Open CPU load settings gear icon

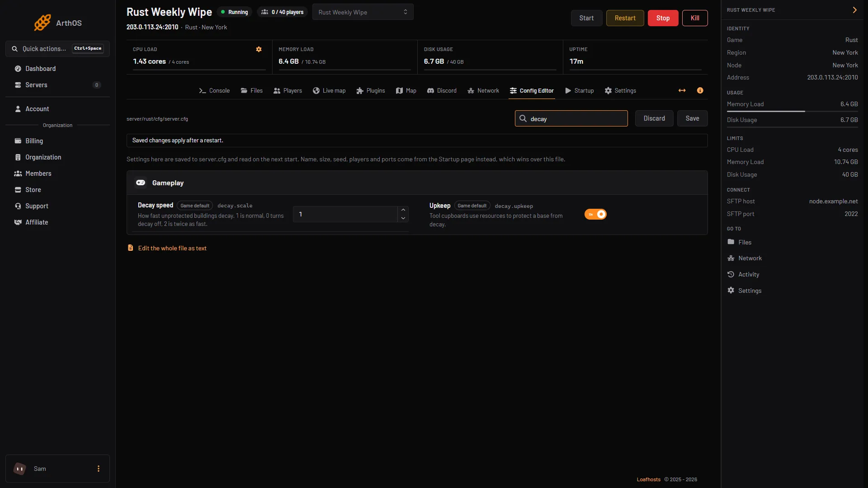[259, 49]
